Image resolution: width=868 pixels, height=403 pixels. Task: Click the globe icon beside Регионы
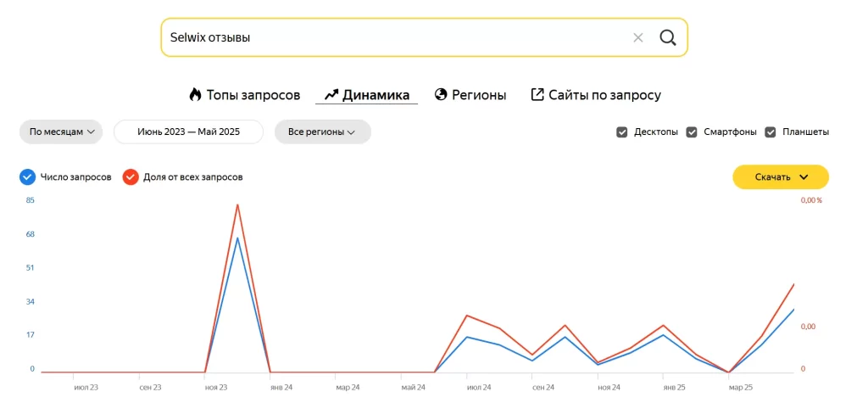(x=441, y=95)
